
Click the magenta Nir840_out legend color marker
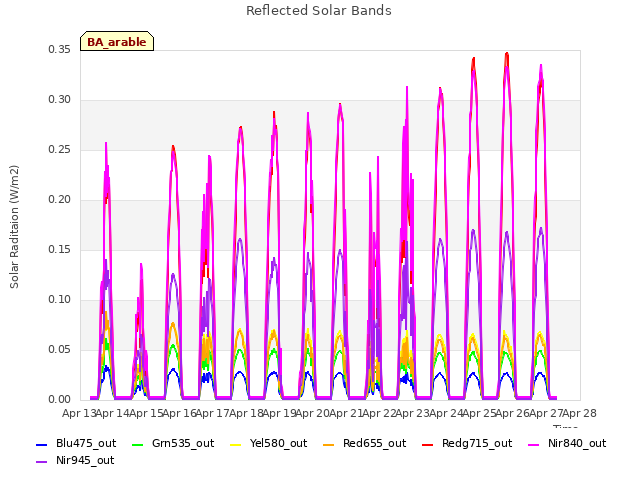[534, 444]
